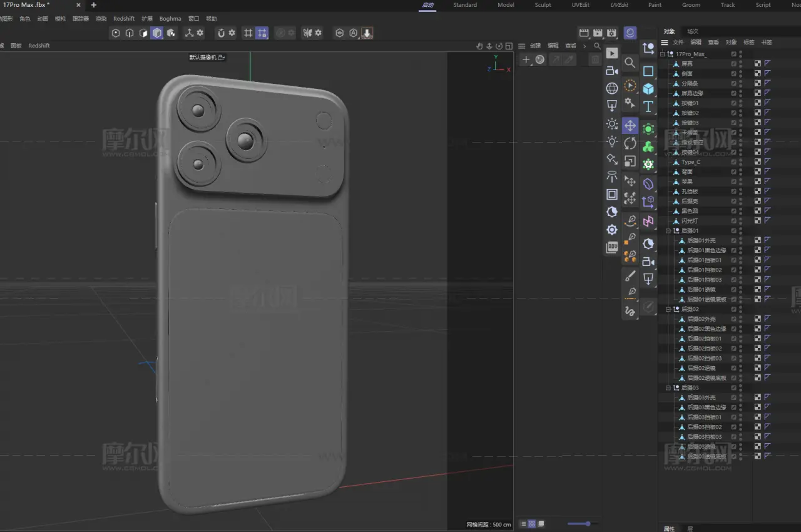The height and width of the screenshot is (532, 801).
Task: Click the Cube primitive icon
Action: (648, 89)
